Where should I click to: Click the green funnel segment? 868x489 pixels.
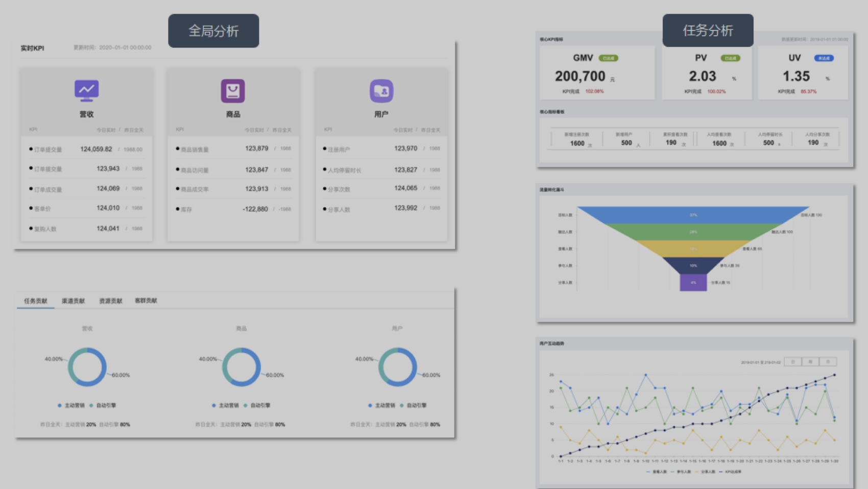coord(693,232)
